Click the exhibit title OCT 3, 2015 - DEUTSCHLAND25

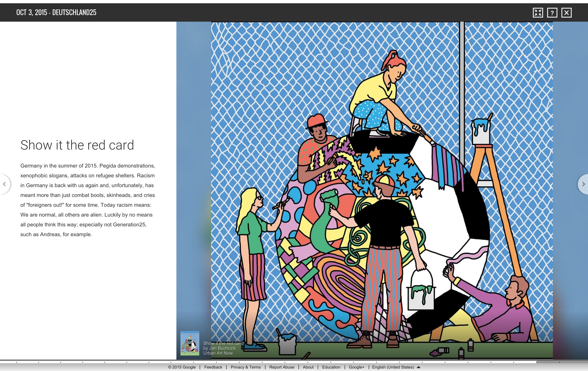(x=56, y=12)
